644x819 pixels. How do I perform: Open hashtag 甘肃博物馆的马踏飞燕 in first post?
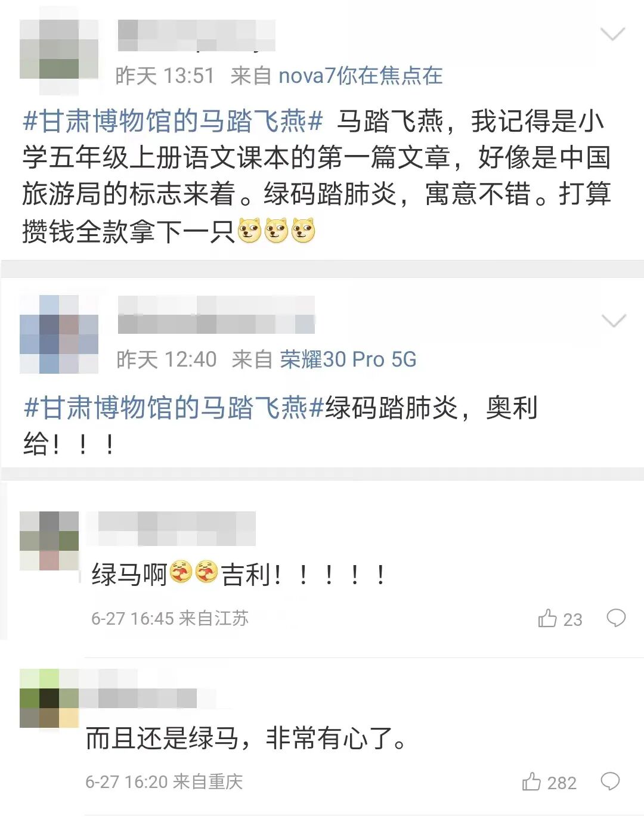pos(173,122)
